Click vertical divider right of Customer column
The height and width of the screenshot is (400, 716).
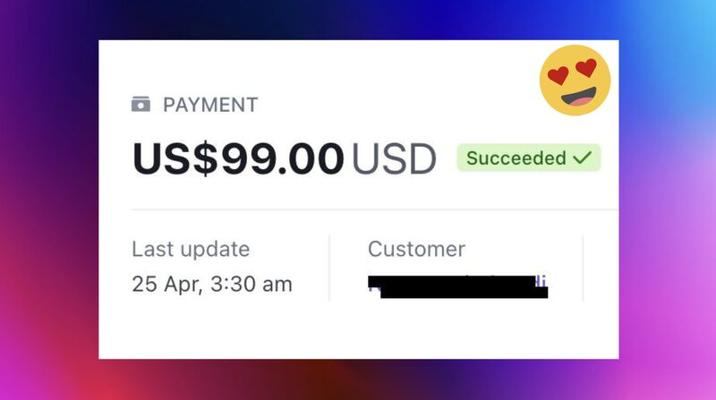[583, 268]
